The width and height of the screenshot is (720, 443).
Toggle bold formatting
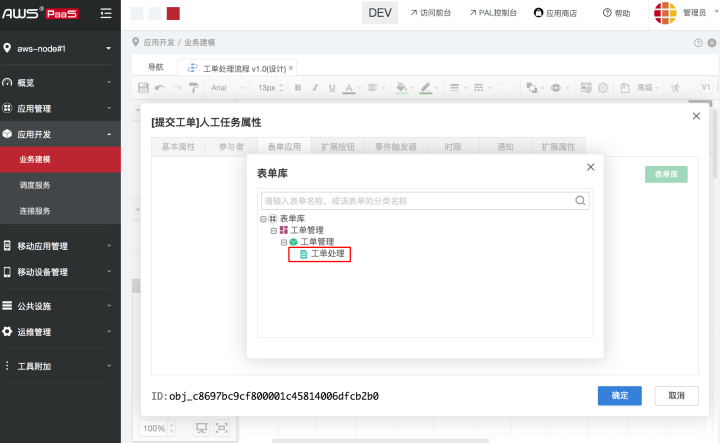point(298,88)
